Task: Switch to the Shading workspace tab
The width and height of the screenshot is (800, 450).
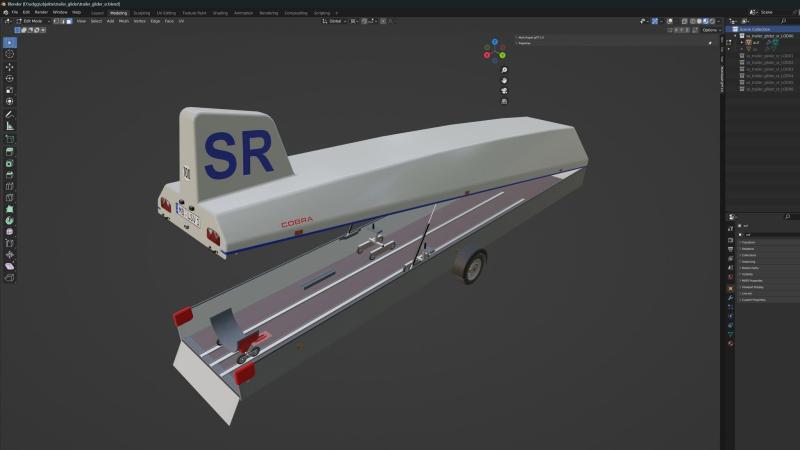Action: (x=220, y=13)
